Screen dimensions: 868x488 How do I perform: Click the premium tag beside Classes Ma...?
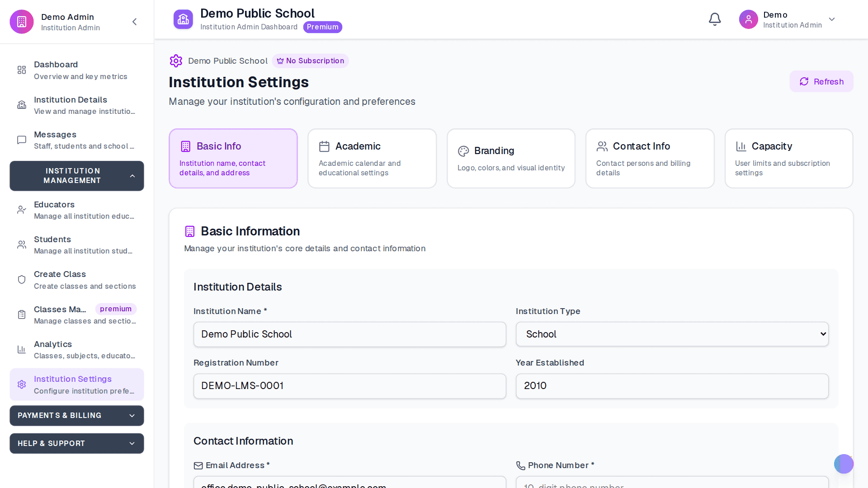(116, 309)
